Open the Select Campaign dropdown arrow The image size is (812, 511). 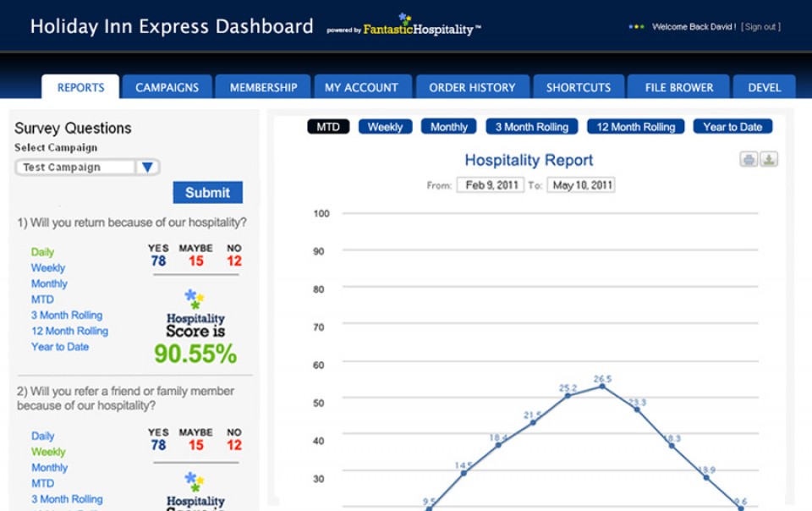pyautogui.click(x=147, y=168)
